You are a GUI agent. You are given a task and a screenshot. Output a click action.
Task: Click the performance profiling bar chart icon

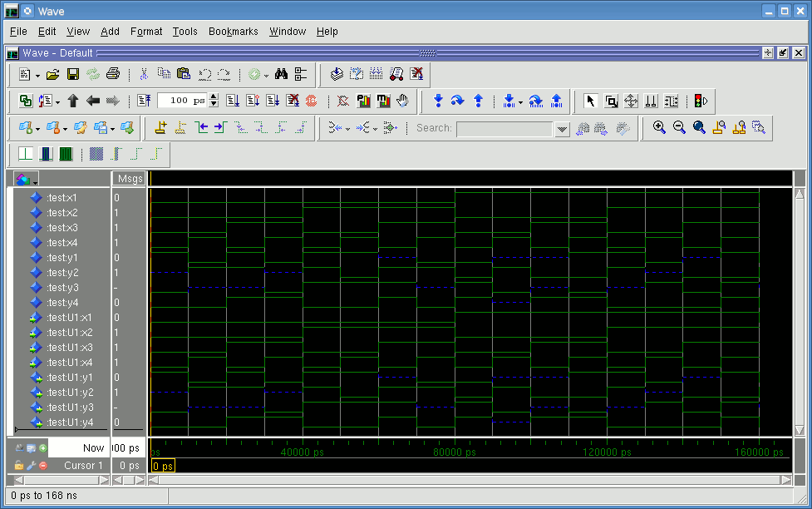(x=363, y=101)
